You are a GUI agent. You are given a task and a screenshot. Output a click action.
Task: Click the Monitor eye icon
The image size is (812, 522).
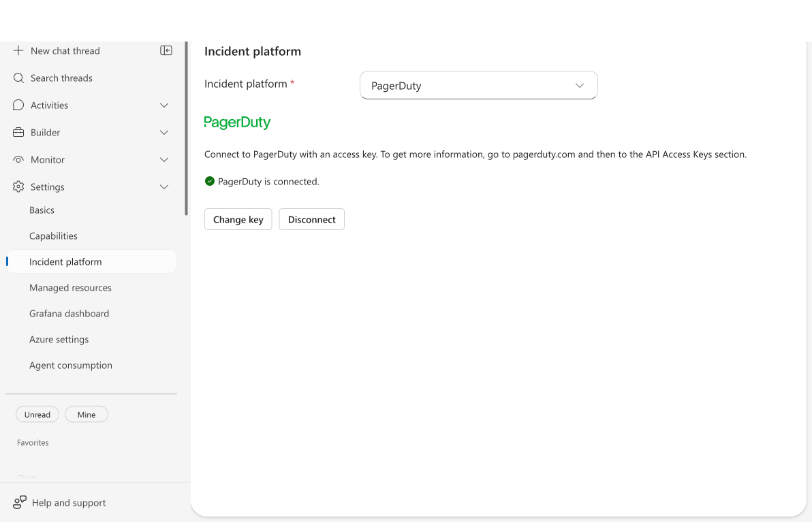pos(18,160)
